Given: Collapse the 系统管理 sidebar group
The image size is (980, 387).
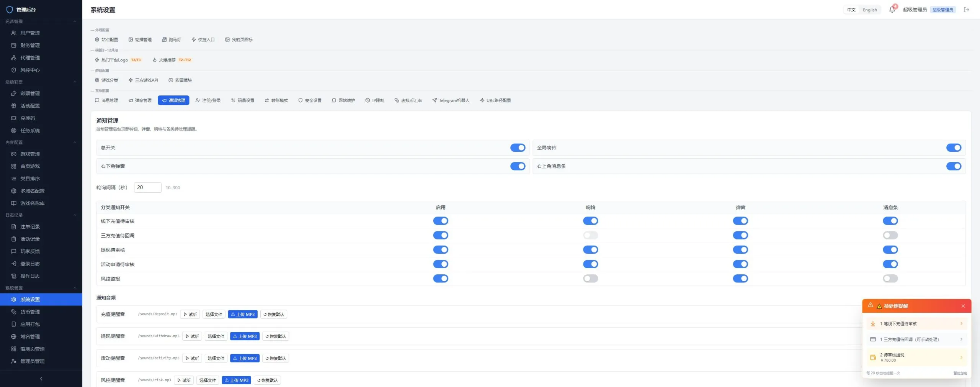Looking at the screenshot, I should click(41, 288).
